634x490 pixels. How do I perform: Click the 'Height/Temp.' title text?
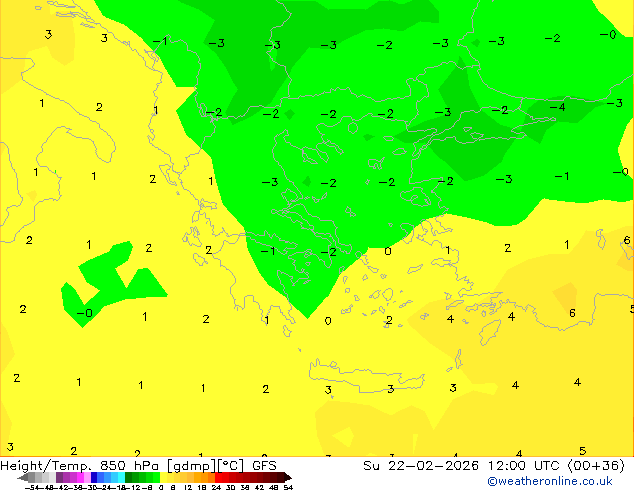click(x=44, y=466)
